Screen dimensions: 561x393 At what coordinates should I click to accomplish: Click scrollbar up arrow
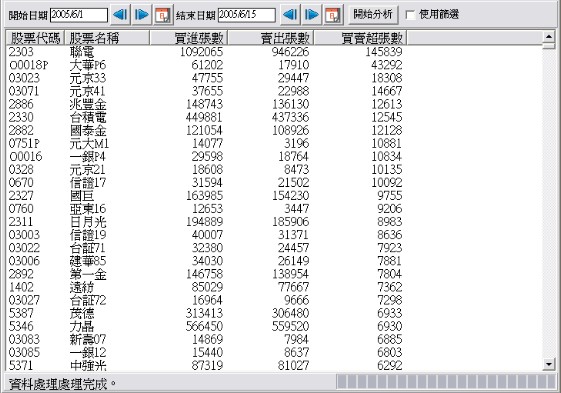[548, 37]
